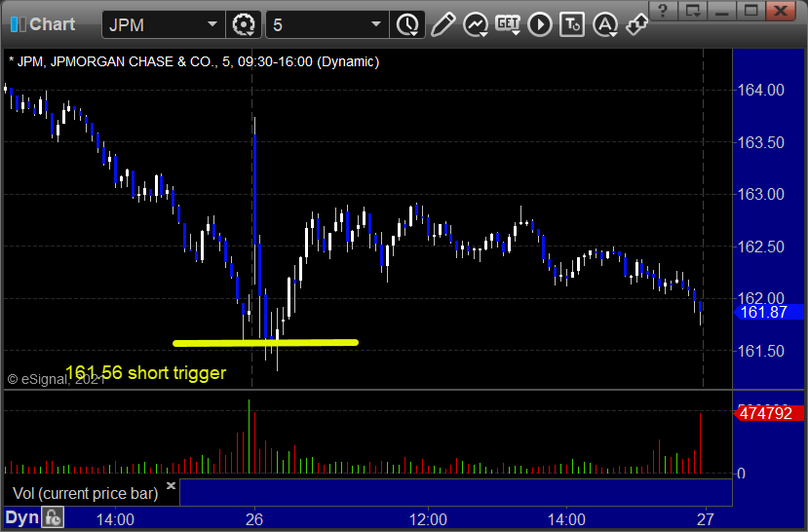Open the studies chart icon
The height and width of the screenshot is (532, 808).
475,24
